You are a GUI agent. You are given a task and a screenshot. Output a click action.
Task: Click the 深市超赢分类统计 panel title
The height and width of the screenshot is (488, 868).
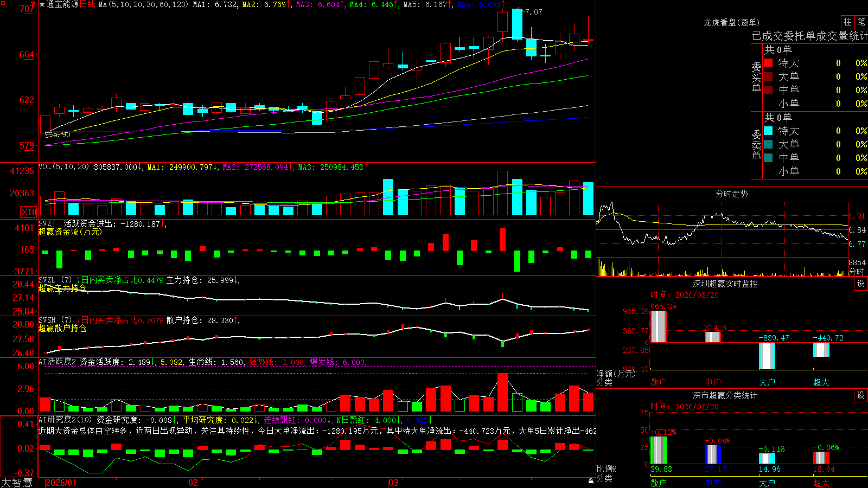coord(725,395)
